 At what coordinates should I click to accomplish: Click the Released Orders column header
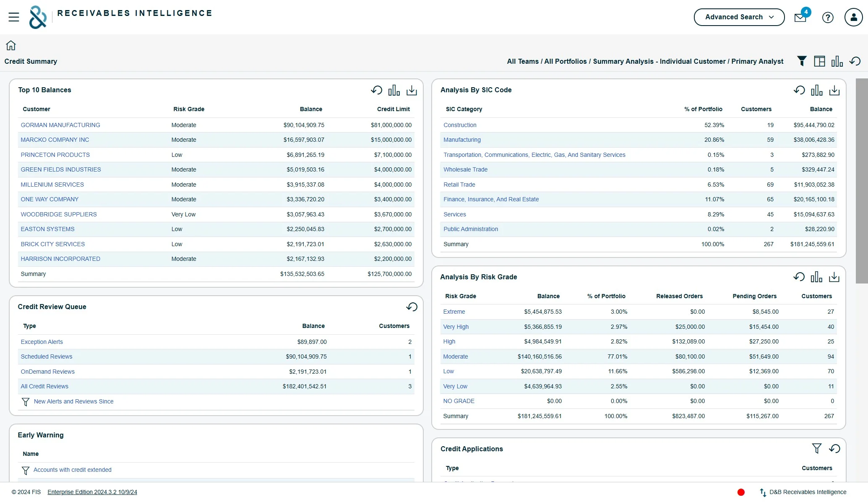[680, 296]
